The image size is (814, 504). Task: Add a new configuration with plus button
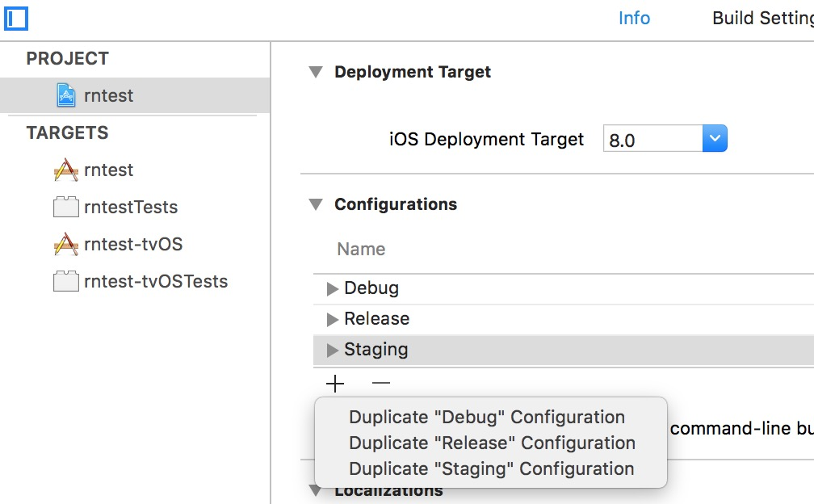334,384
